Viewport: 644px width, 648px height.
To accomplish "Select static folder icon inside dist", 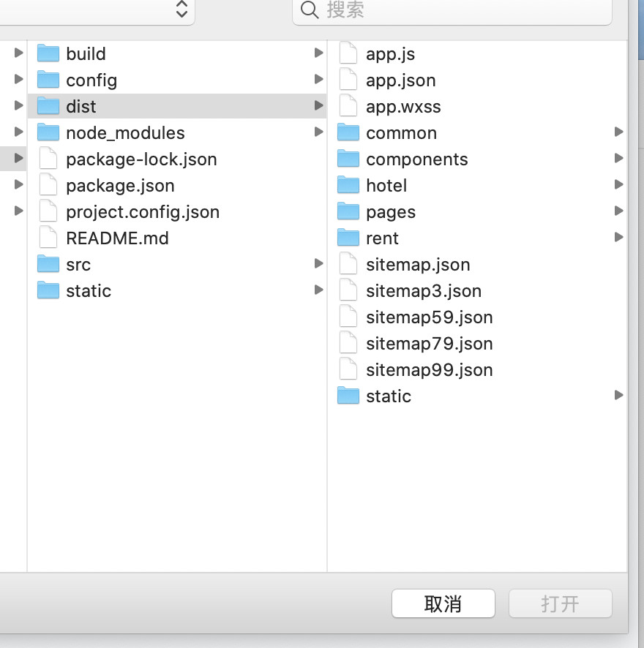I will [348, 396].
